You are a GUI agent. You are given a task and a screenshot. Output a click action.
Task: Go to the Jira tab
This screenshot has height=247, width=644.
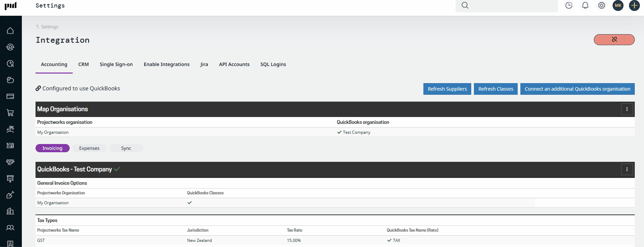(x=204, y=64)
